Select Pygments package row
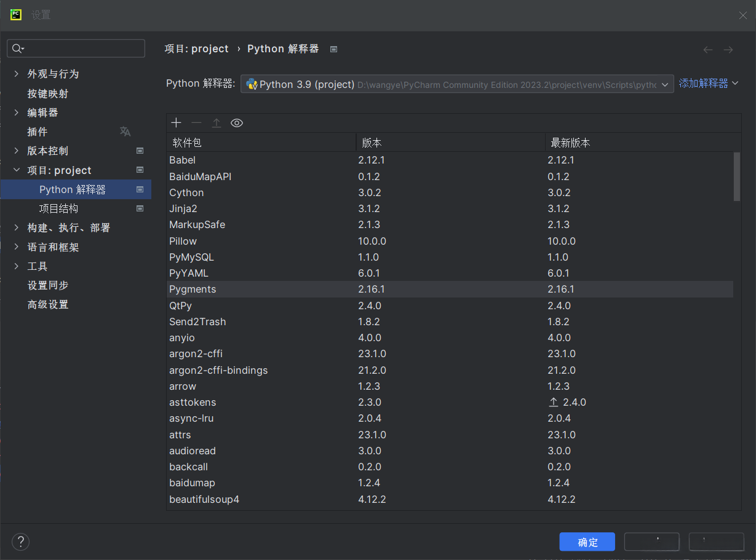Screen dimensions: 756x560 (x=450, y=289)
